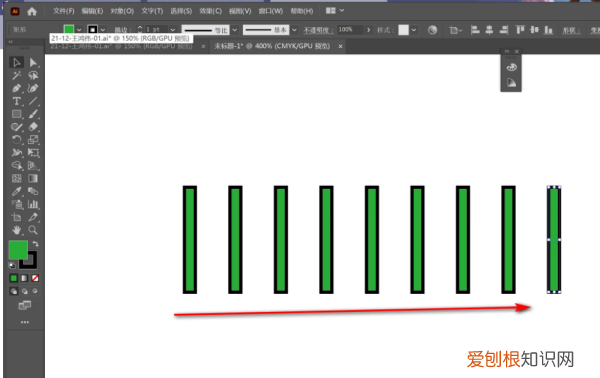600x378 pixels.
Task: Click toolbar fill color swatch (green)
Action: pyautogui.click(x=18, y=250)
